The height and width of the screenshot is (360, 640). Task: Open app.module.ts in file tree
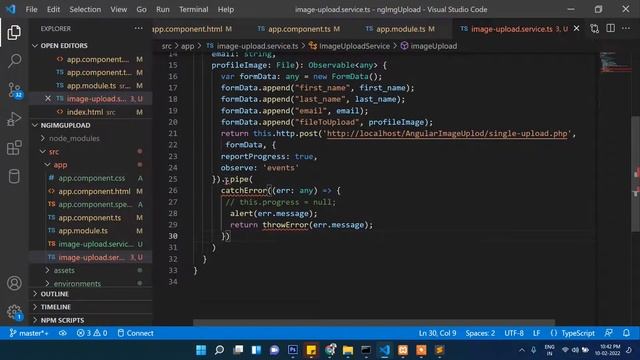point(83,231)
